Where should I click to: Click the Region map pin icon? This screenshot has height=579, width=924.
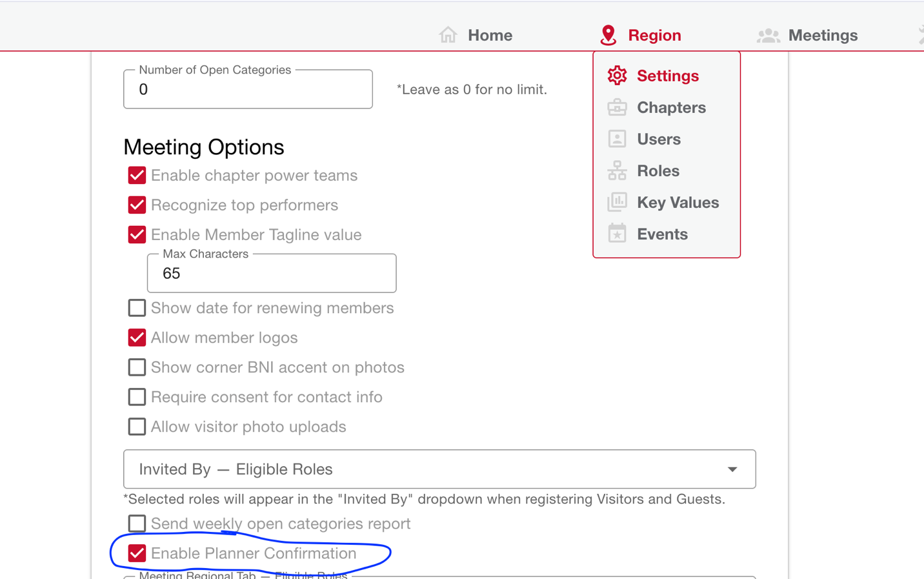point(608,35)
